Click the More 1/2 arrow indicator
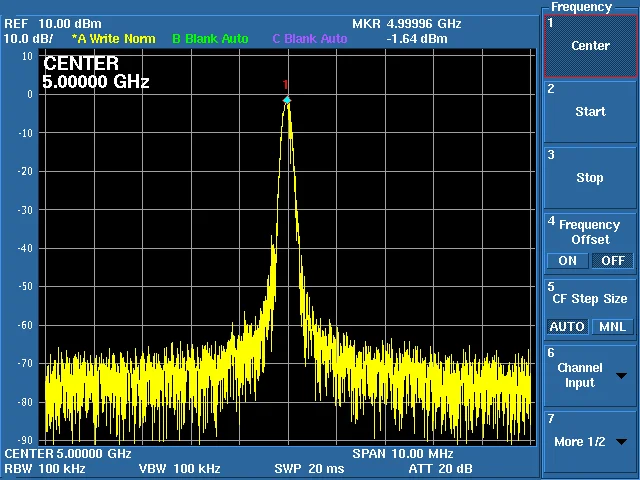 [622, 442]
